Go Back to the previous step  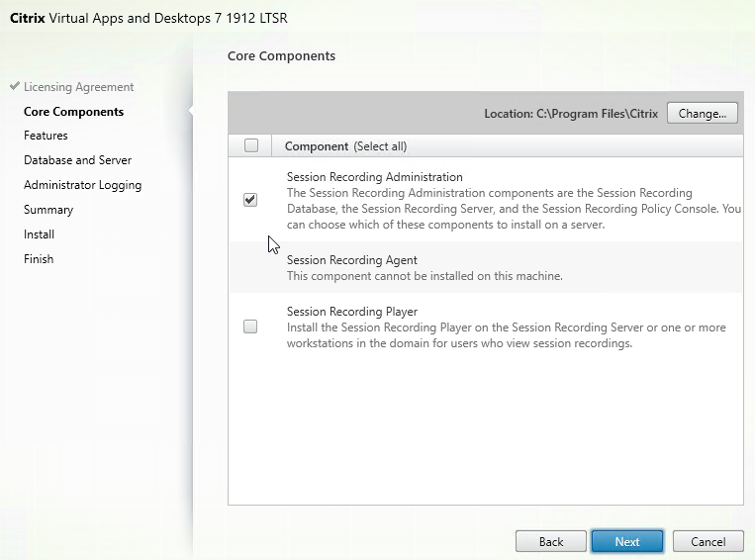pyautogui.click(x=550, y=541)
